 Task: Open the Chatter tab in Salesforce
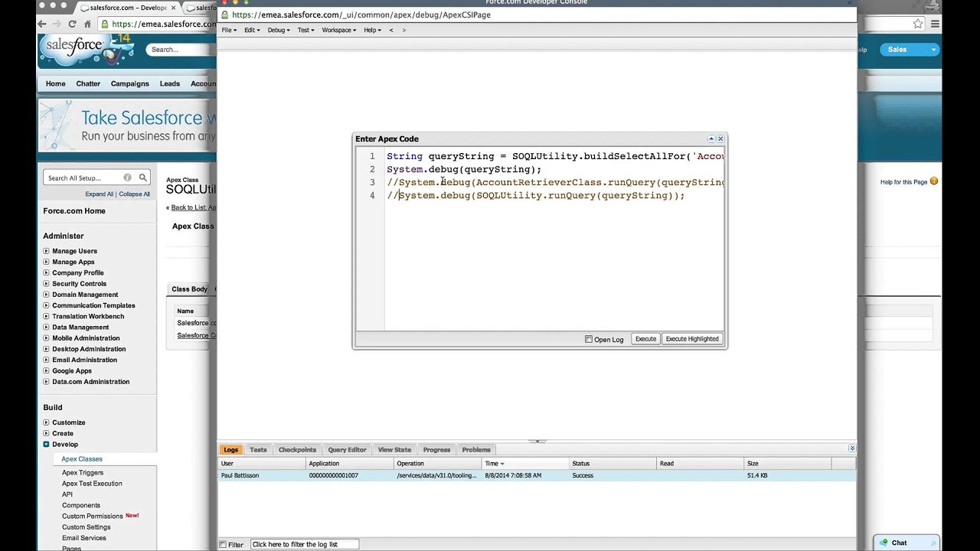click(88, 83)
